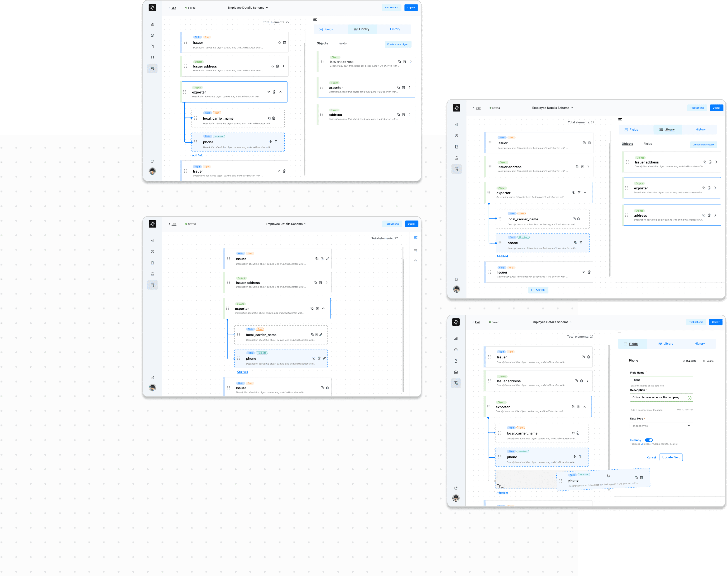The width and height of the screenshot is (728, 576).
Task: Click the pencil edit icon on the phone field
Action: tap(324, 358)
